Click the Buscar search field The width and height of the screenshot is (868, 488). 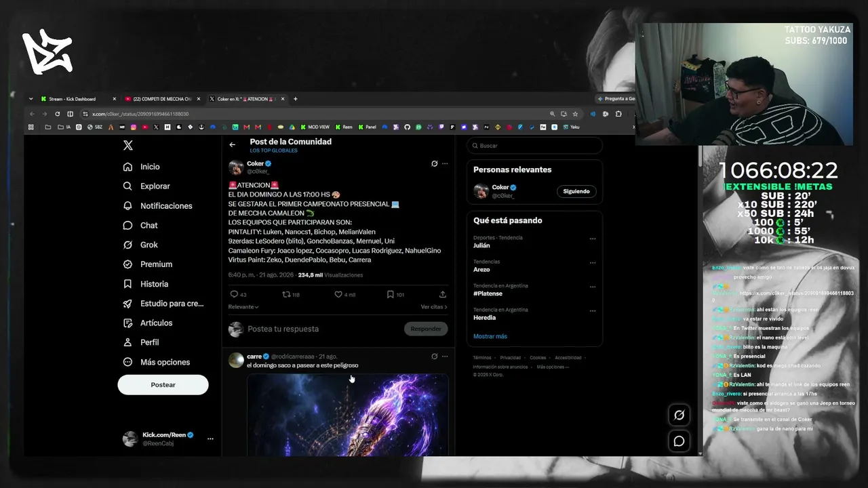point(534,146)
